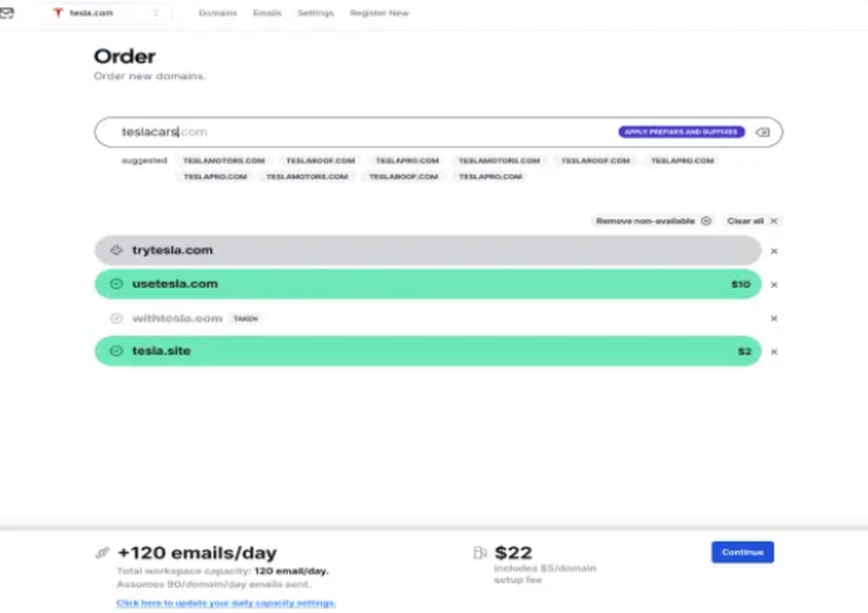Remove usetesla.com with its X icon
Image resolution: width=868 pixels, height=613 pixels.
click(x=774, y=285)
